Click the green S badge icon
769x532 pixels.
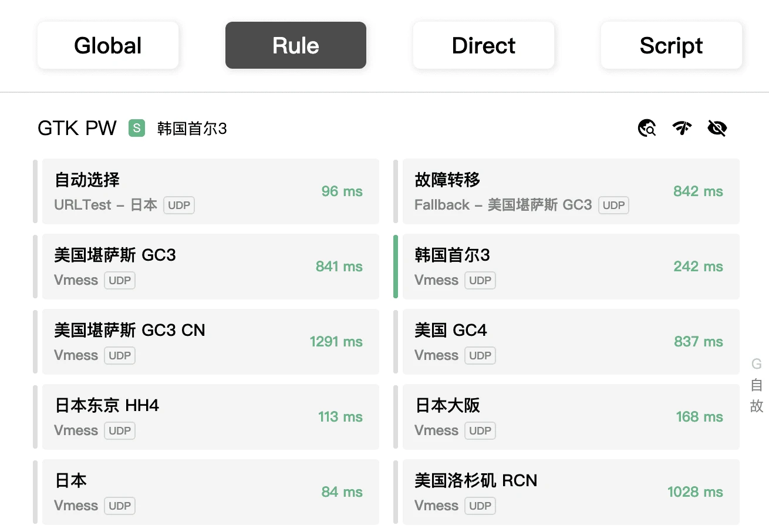tap(137, 128)
